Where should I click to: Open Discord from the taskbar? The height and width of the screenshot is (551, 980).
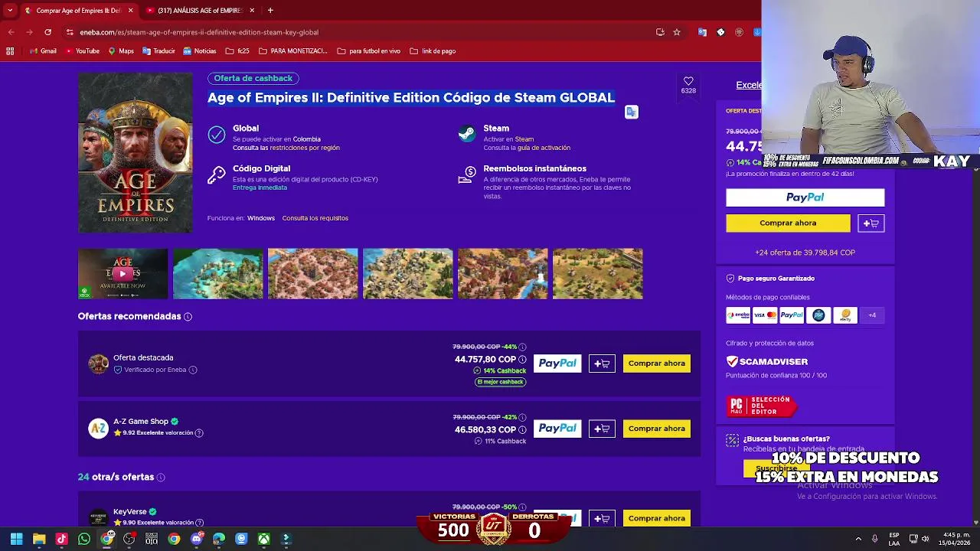197,539
